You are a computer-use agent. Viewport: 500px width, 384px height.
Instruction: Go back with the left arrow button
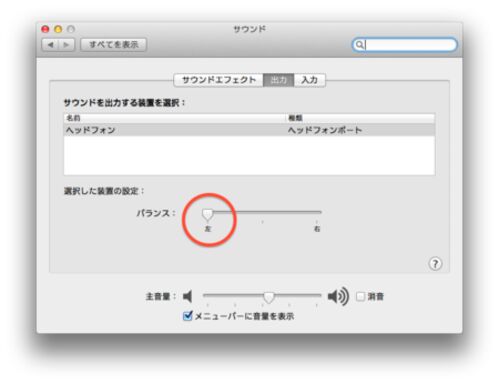coord(50,45)
